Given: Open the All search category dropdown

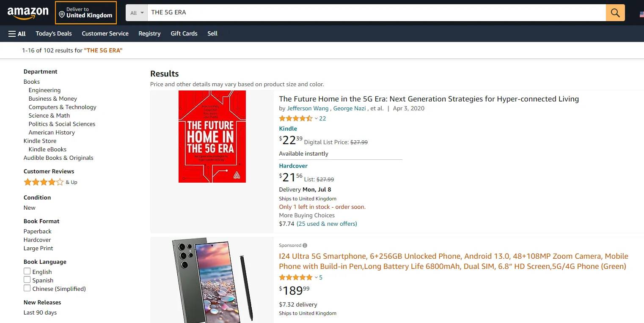Looking at the screenshot, I should point(137,13).
